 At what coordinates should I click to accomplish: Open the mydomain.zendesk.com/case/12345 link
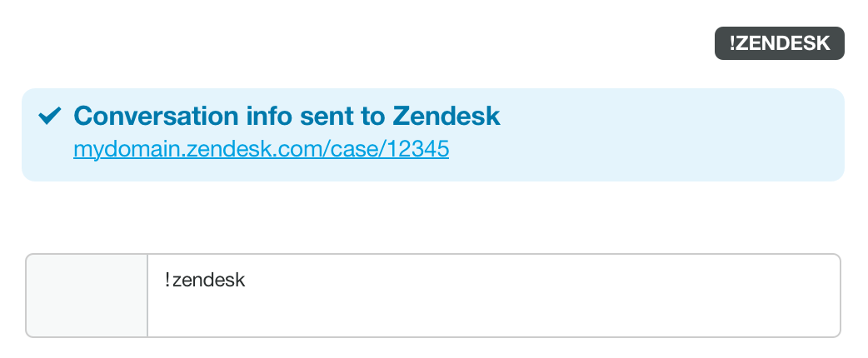[x=261, y=150]
